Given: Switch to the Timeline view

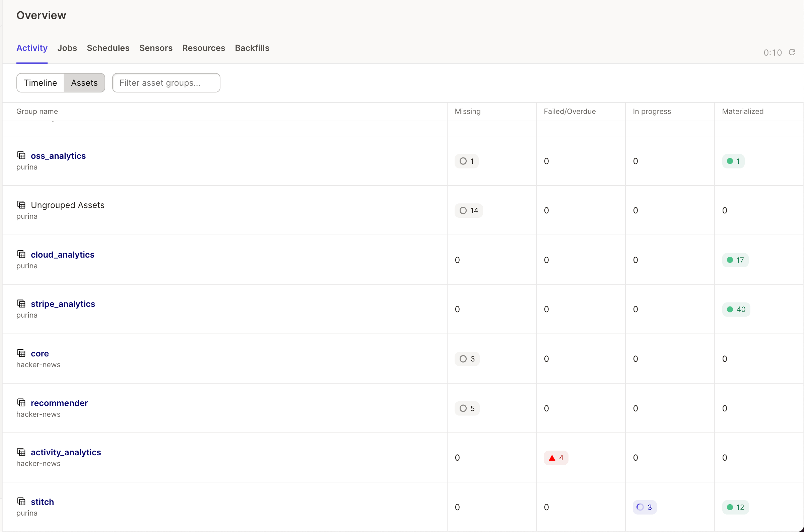Looking at the screenshot, I should (x=41, y=83).
